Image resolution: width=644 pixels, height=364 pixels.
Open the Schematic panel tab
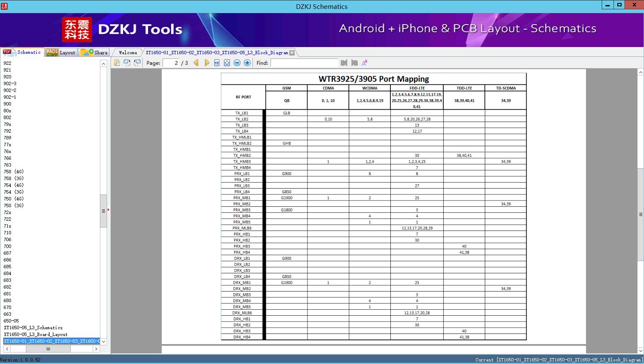[x=22, y=52]
